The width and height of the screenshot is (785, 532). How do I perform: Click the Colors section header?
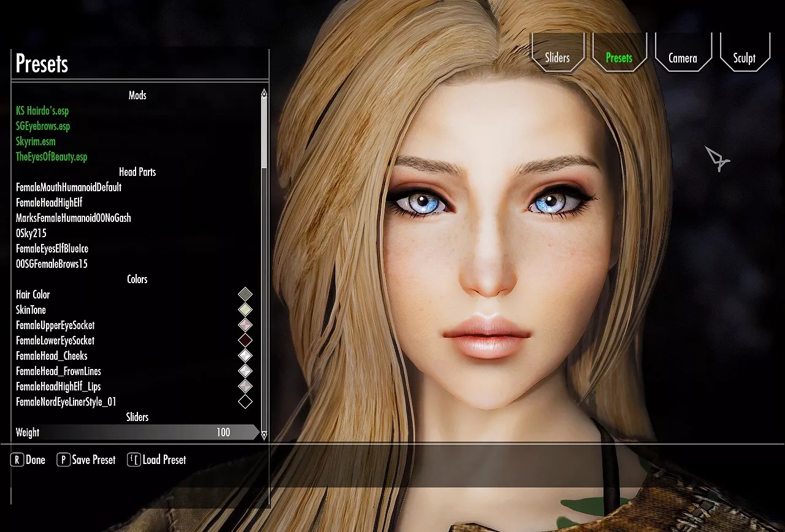(137, 279)
